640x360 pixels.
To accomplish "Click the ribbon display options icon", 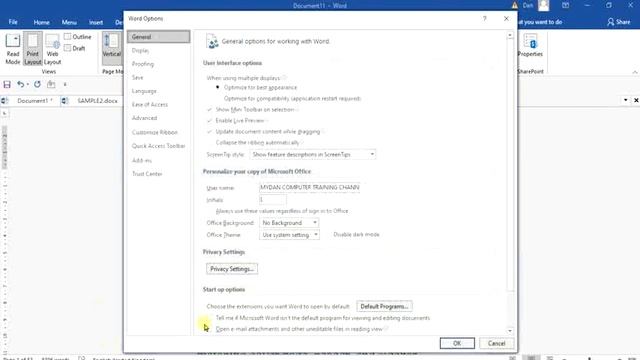I will point(565,6).
